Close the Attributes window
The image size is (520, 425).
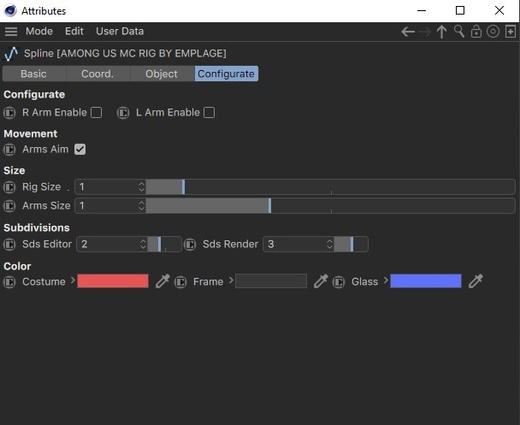pyautogui.click(x=499, y=11)
